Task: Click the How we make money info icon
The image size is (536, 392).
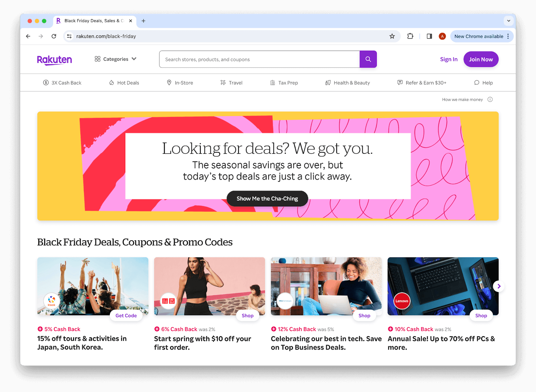Action: coord(490,100)
